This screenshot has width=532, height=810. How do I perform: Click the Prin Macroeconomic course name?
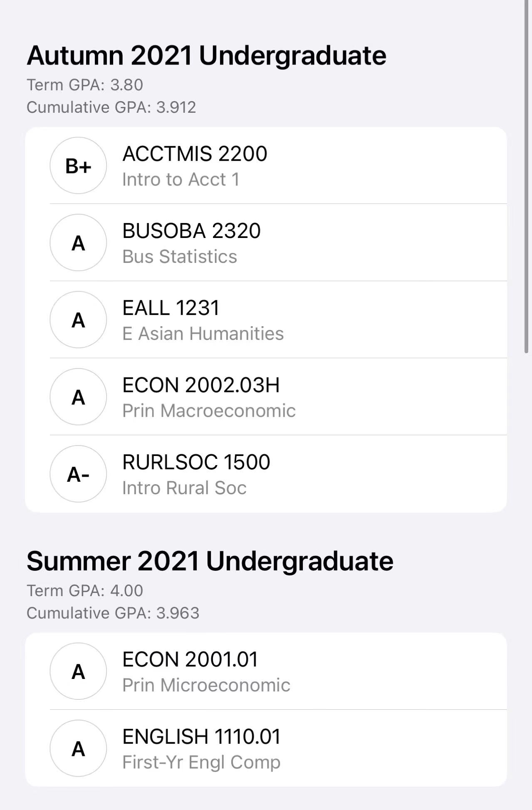pos(209,411)
